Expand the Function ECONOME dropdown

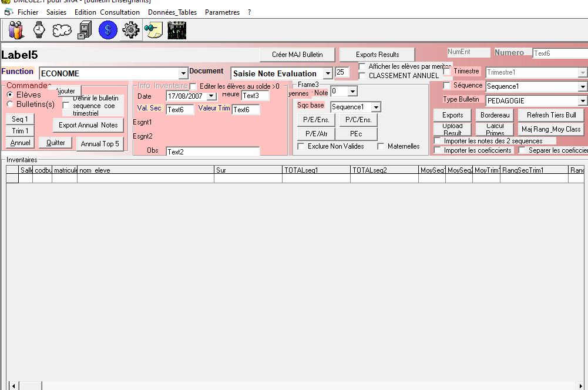(183, 73)
